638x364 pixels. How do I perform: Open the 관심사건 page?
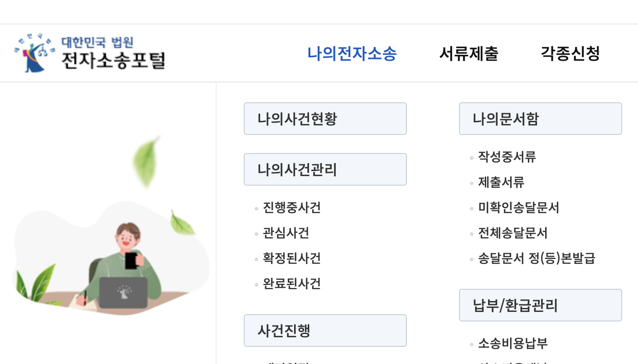[x=287, y=233]
